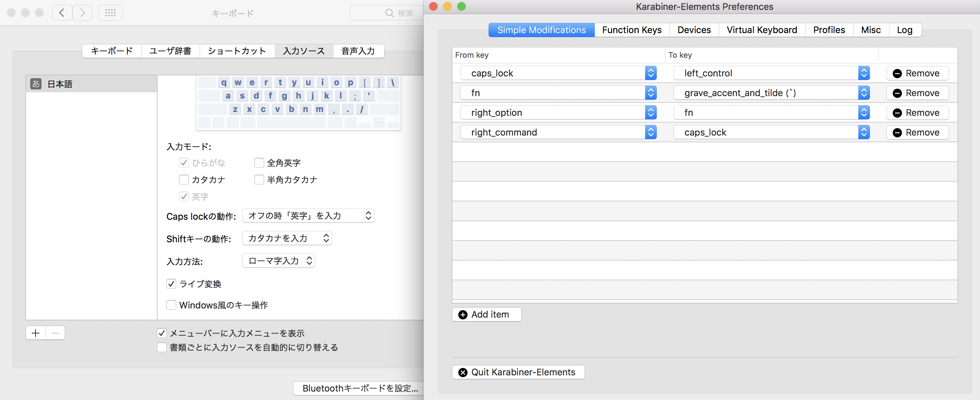Enable the 半角カタカナ checkbox
This screenshot has width=980, height=400.
click(x=259, y=180)
